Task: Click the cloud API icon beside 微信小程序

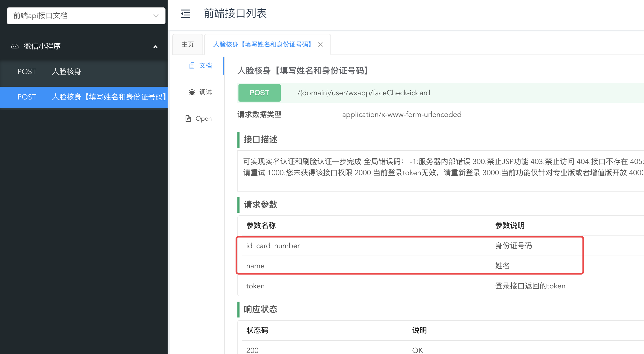Action: 15,46
